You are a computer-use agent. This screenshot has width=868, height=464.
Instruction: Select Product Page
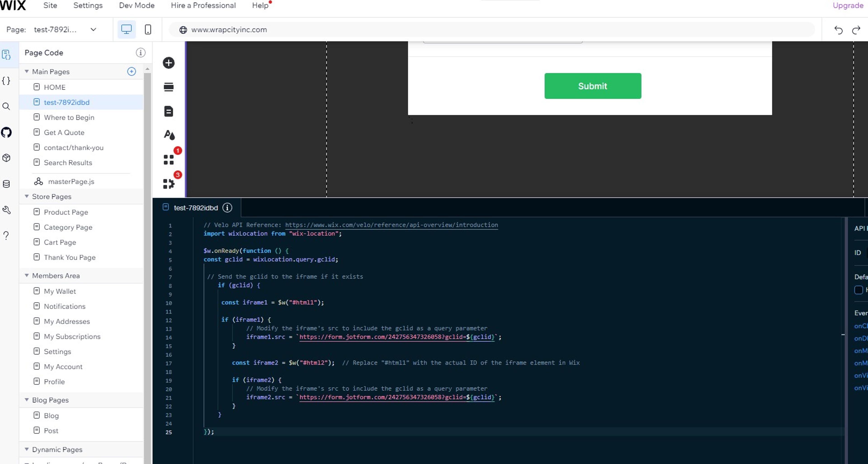point(81,212)
